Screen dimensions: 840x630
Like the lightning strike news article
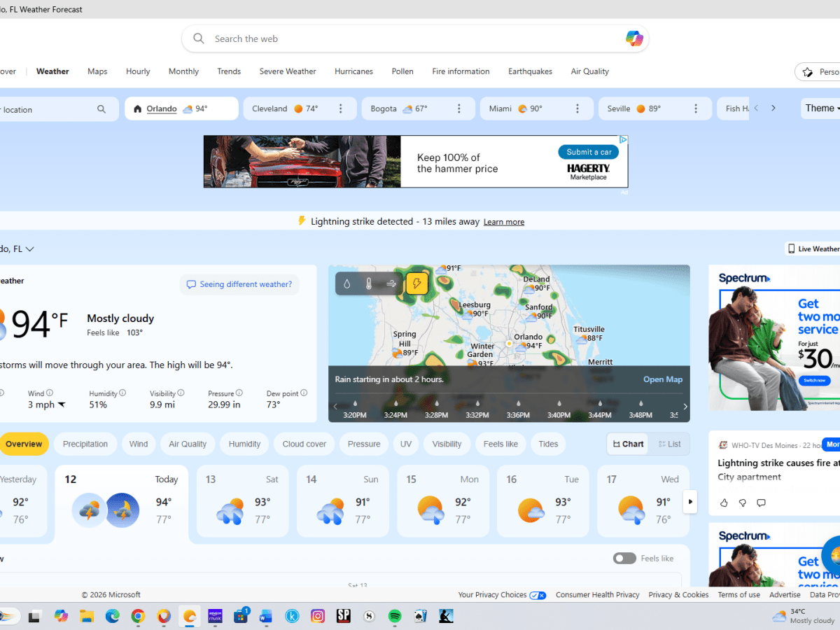(724, 503)
